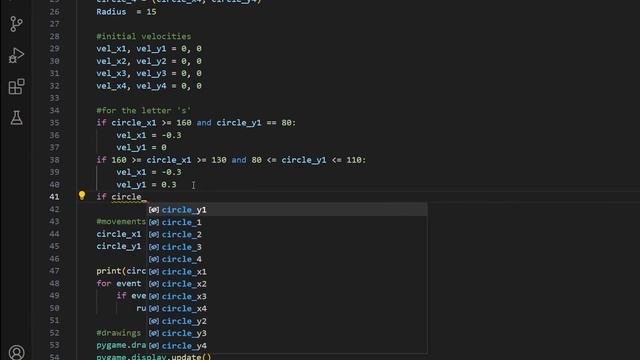Click the lightbulb quick-fix icon on line 41
Screen dimensions: 640x360
coord(82,196)
